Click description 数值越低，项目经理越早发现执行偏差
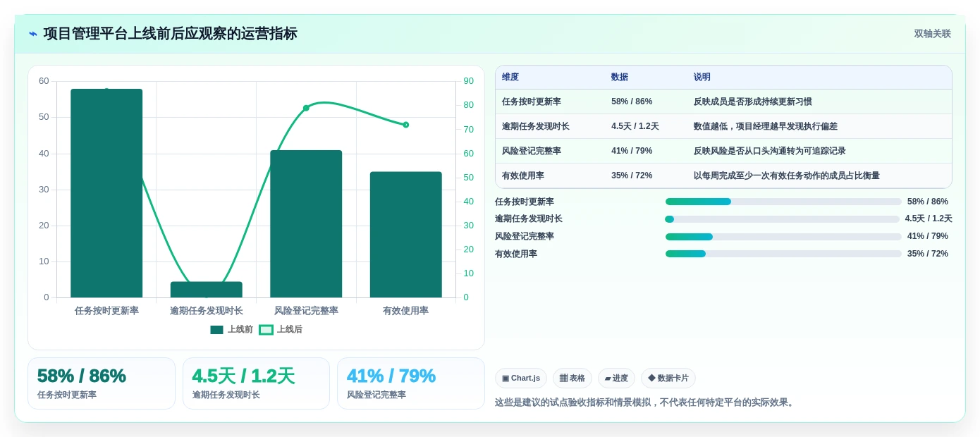The image size is (980, 437). [x=766, y=126]
